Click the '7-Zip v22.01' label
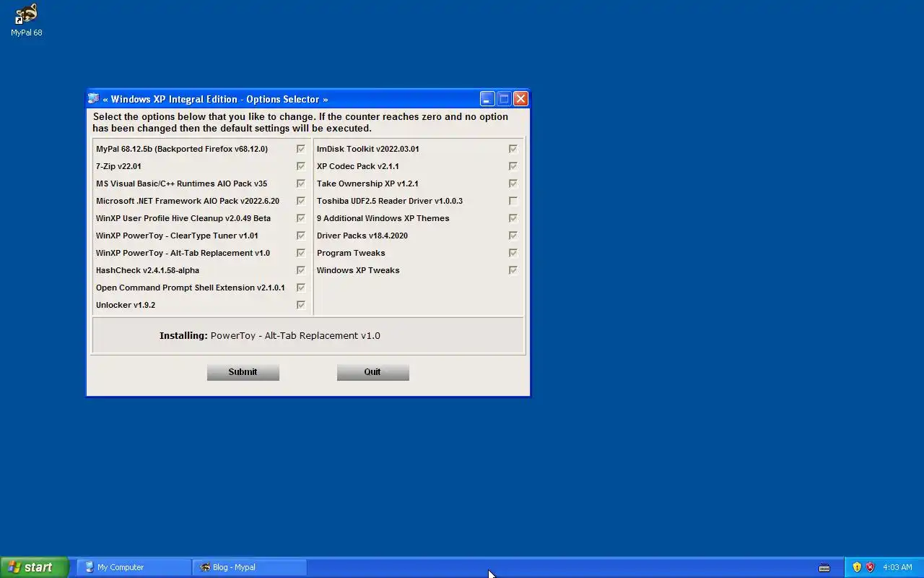 tap(118, 166)
